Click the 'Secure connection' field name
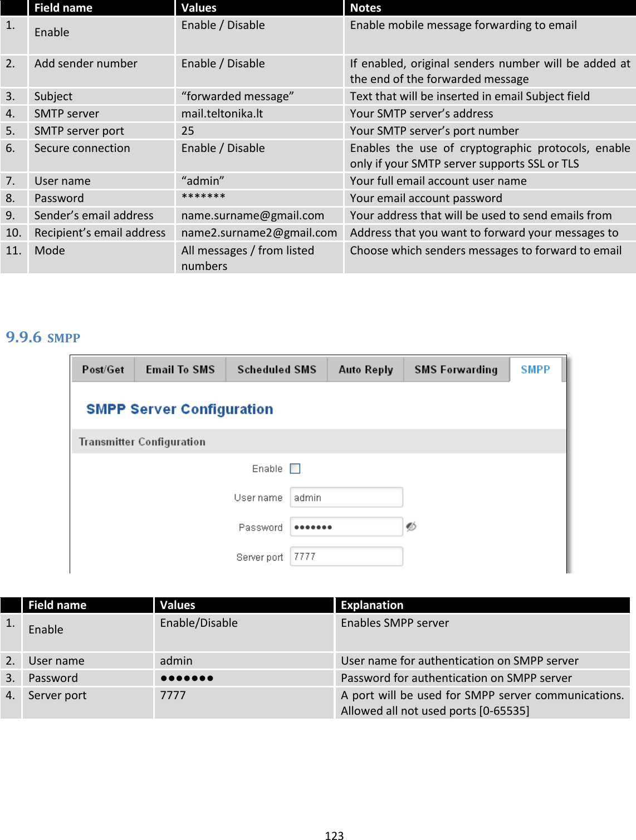Viewport: 636px width, 840px height. click(x=101, y=156)
